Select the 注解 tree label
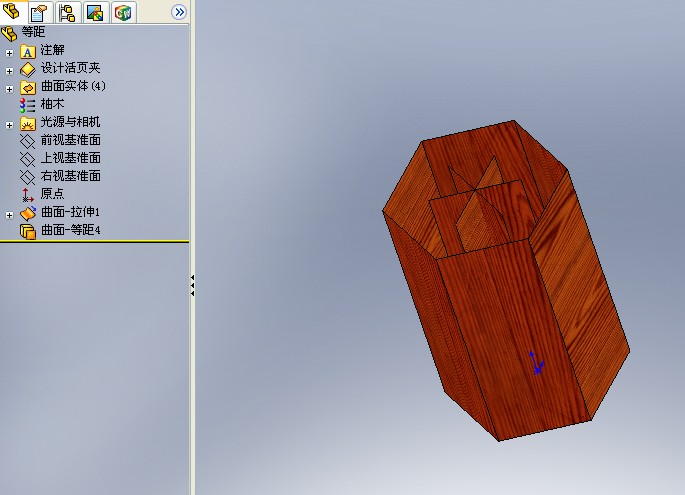 [x=52, y=50]
